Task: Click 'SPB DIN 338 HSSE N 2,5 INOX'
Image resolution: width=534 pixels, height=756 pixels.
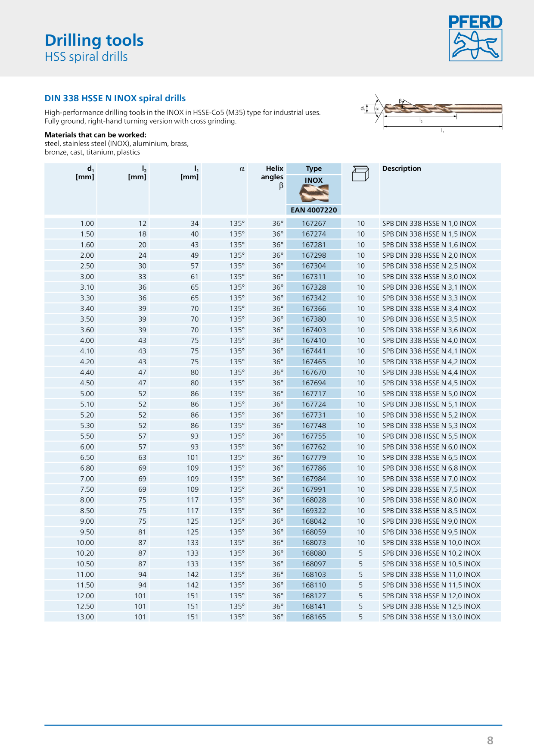Action: pyautogui.click(x=429, y=266)
